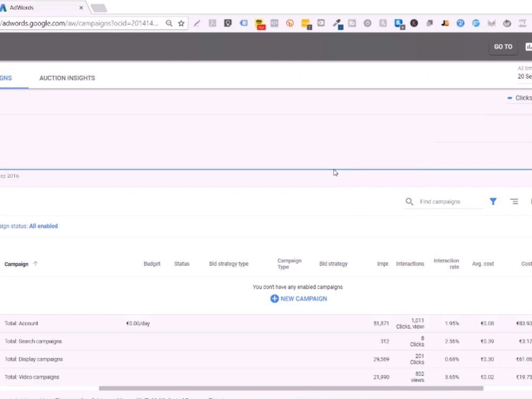Image resolution: width=532 pixels, height=399 pixels.
Task: Click the gray tomato-shaped extension icon
Action: (x=507, y=23)
